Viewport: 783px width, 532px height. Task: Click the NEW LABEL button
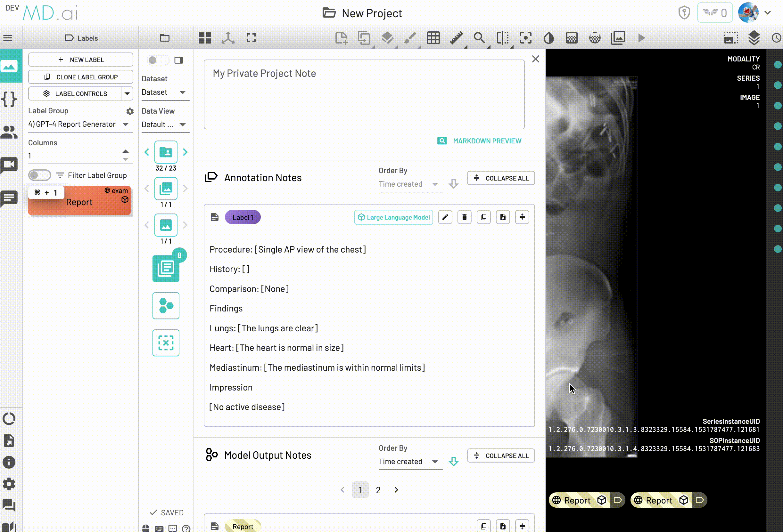(80, 60)
